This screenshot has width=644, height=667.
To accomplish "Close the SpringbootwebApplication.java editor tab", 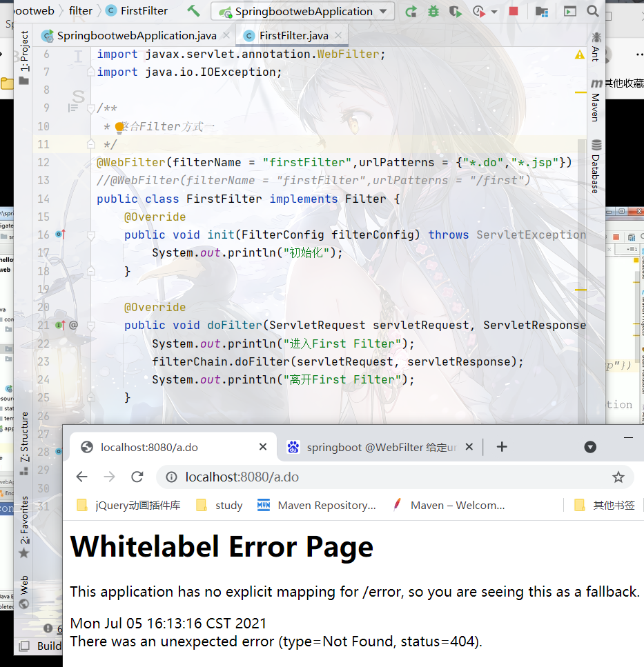I will 226,35.
